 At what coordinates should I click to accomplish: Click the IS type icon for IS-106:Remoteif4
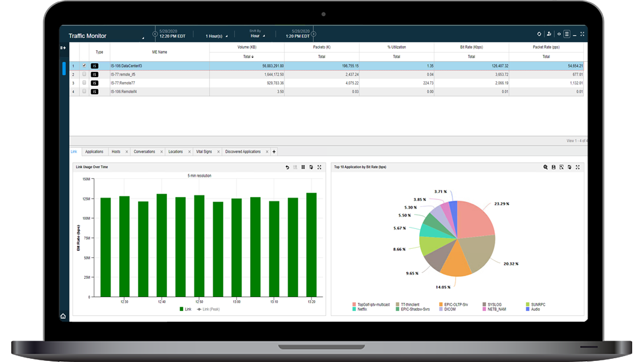(x=94, y=92)
